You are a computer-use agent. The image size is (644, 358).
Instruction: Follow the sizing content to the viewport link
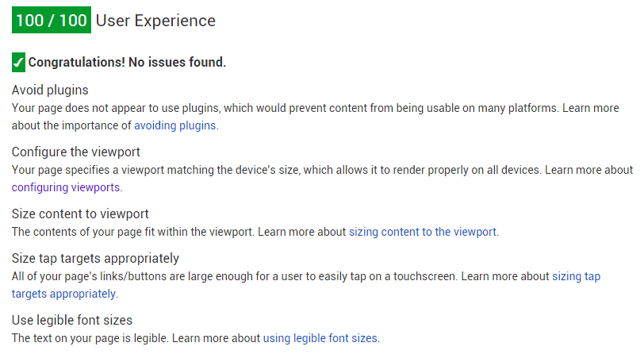click(423, 232)
